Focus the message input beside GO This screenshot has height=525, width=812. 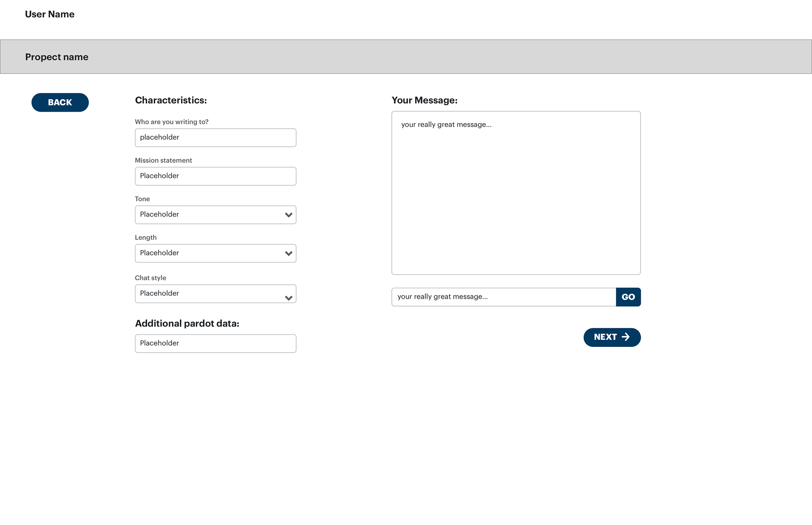[504, 297]
